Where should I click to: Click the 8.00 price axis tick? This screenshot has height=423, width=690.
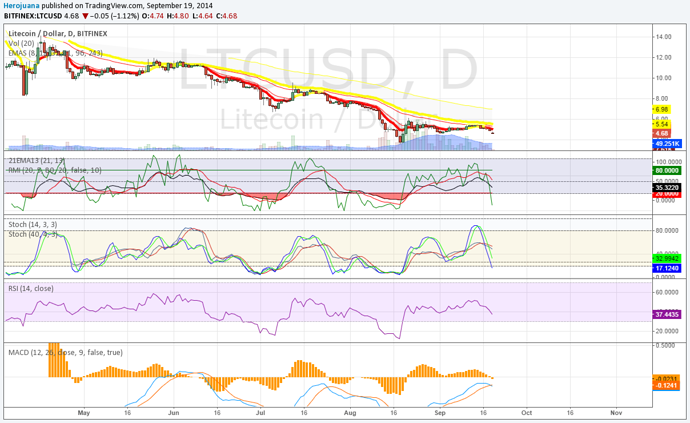662,99
